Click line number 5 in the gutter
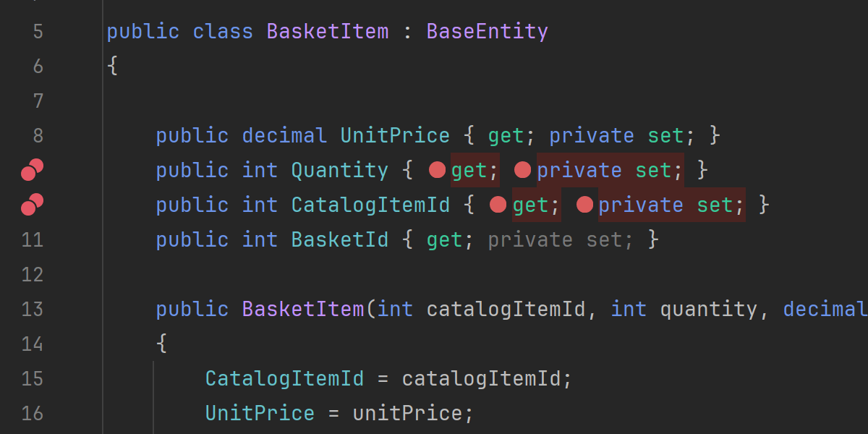This screenshot has width=868, height=434. pyautogui.click(x=38, y=31)
